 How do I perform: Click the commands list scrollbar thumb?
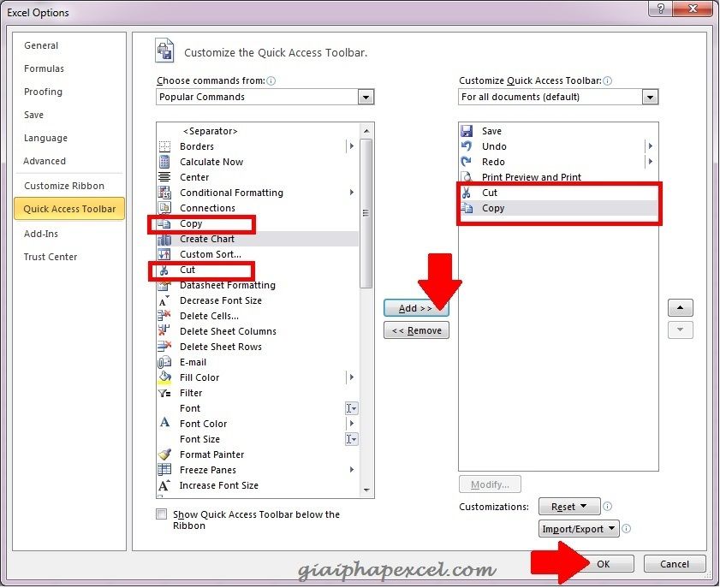(366, 213)
